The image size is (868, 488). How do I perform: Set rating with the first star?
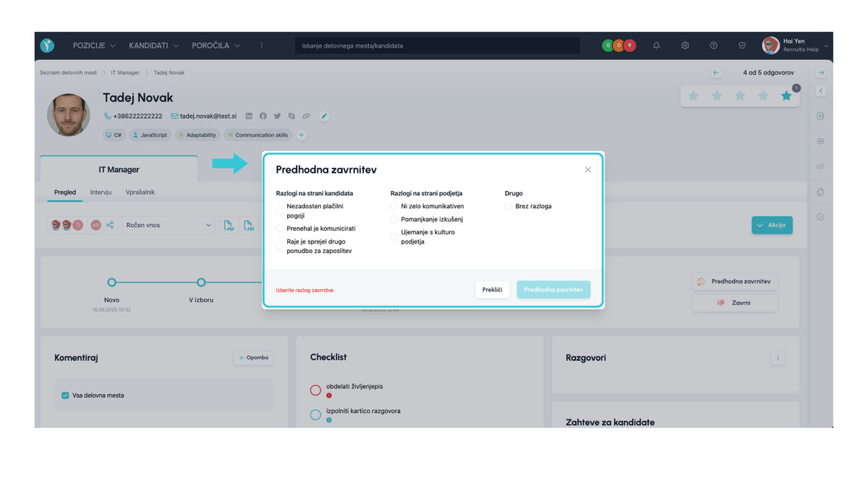pyautogui.click(x=693, y=95)
